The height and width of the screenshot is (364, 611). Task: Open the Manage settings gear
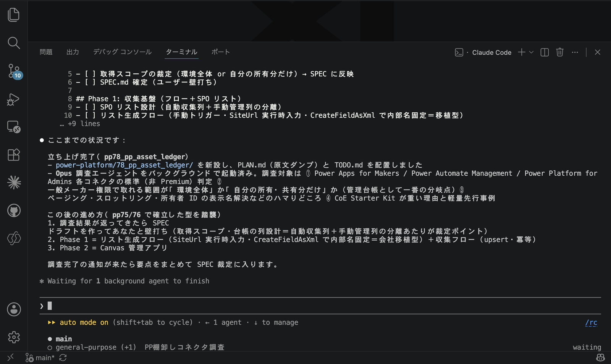point(14,337)
